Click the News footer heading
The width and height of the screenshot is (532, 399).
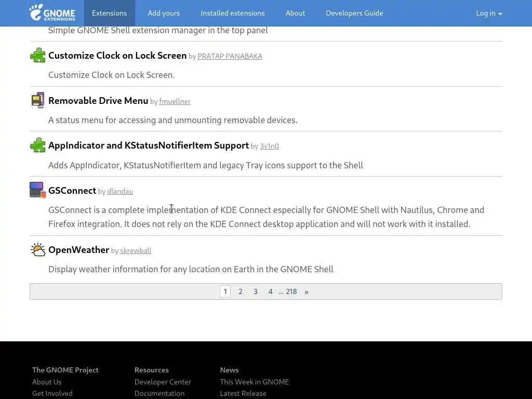229,370
